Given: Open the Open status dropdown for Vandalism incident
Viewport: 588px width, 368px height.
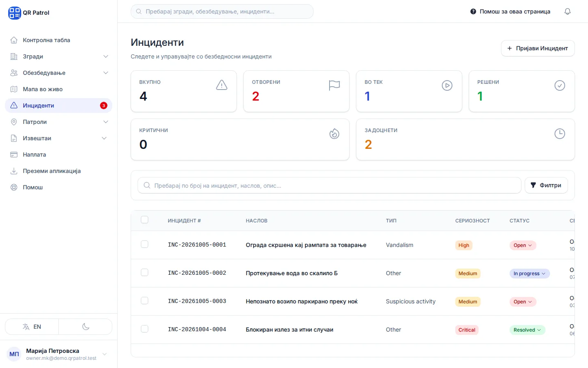Looking at the screenshot, I should [523, 245].
